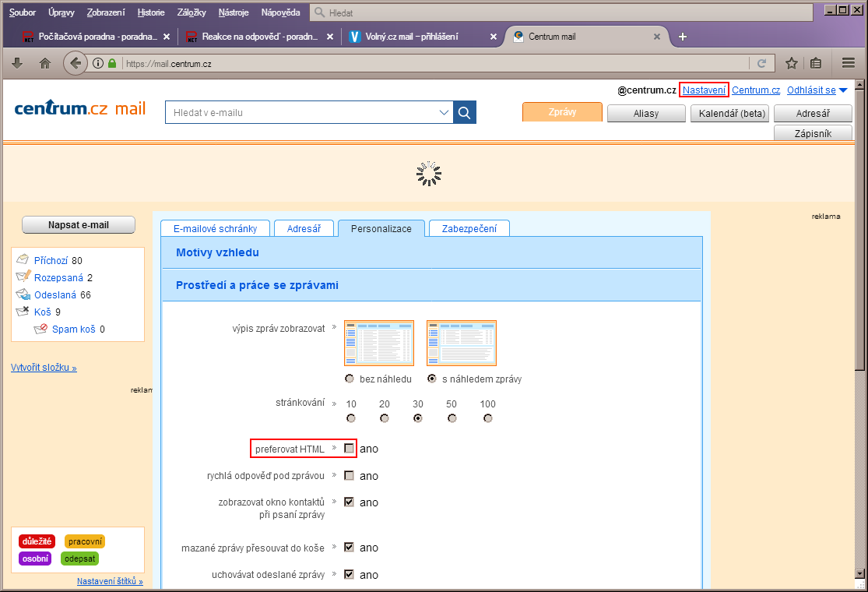Click the Odeslaná sent mail icon
Image resolution: width=868 pixels, height=592 pixels.
(23, 294)
